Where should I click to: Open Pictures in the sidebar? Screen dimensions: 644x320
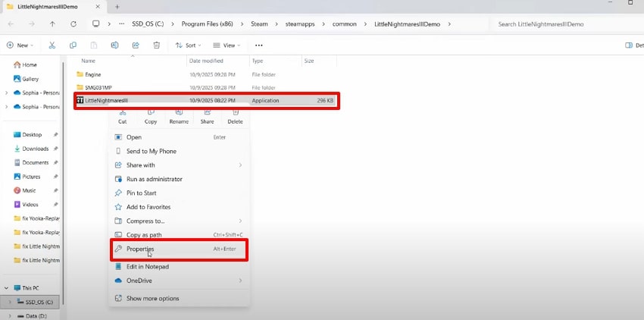31,177
